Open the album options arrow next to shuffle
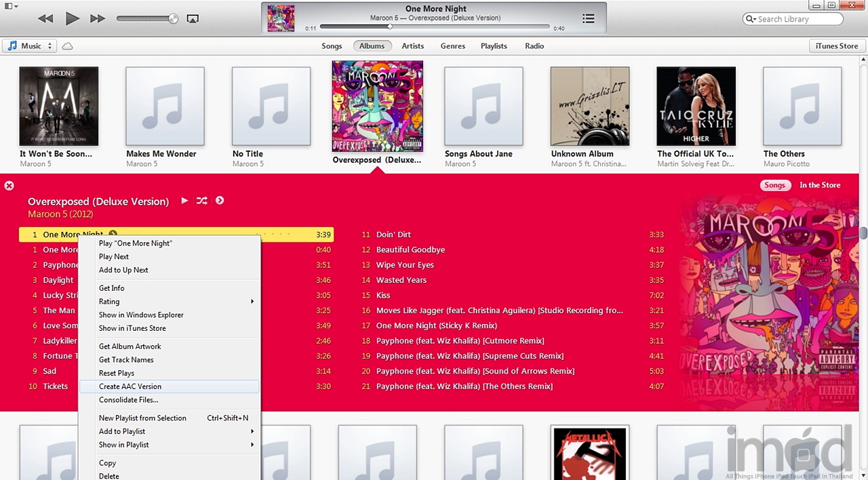868x480 pixels. (x=220, y=201)
